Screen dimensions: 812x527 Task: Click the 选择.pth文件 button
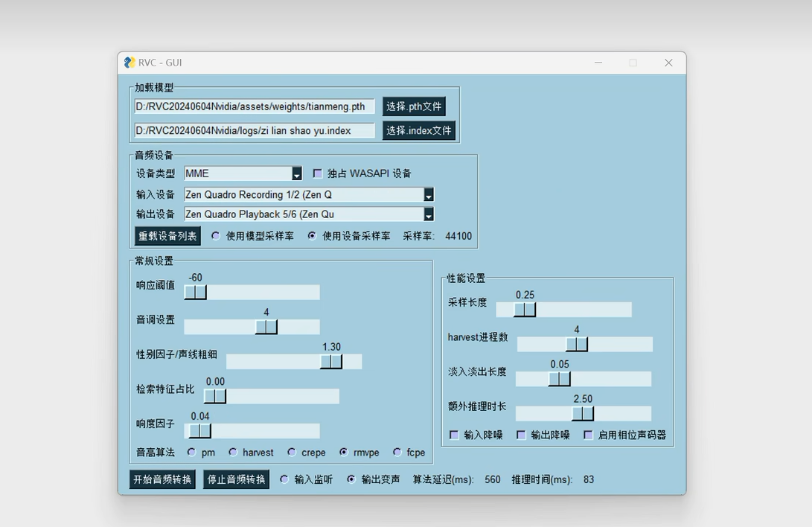click(x=414, y=106)
